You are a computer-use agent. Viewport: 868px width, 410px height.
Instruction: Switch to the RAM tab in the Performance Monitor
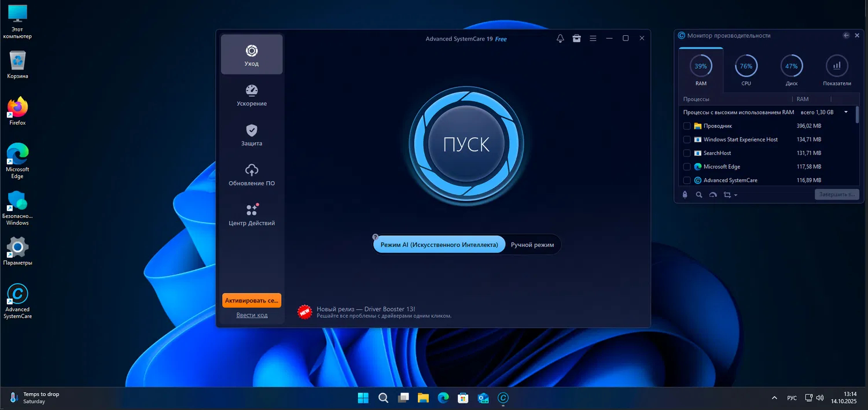pos(701,71)
